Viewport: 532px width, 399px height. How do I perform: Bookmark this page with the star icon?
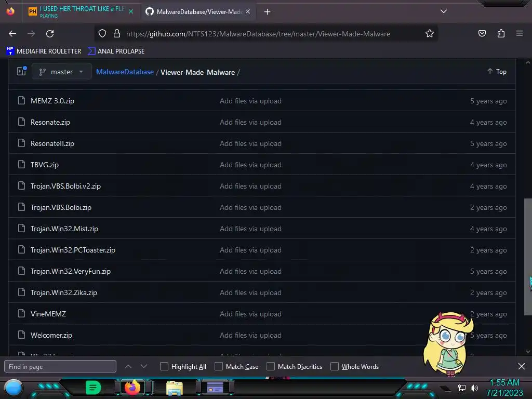[x=430, y=34]
